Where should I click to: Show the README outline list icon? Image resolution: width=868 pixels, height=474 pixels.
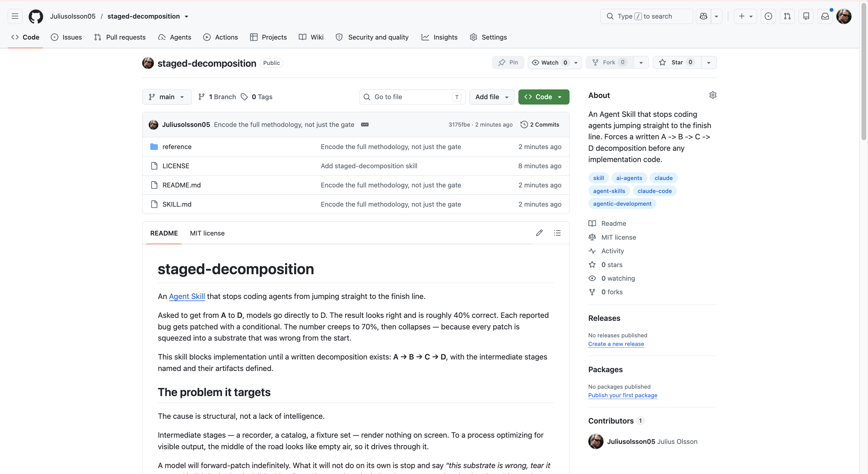point(557,233)
